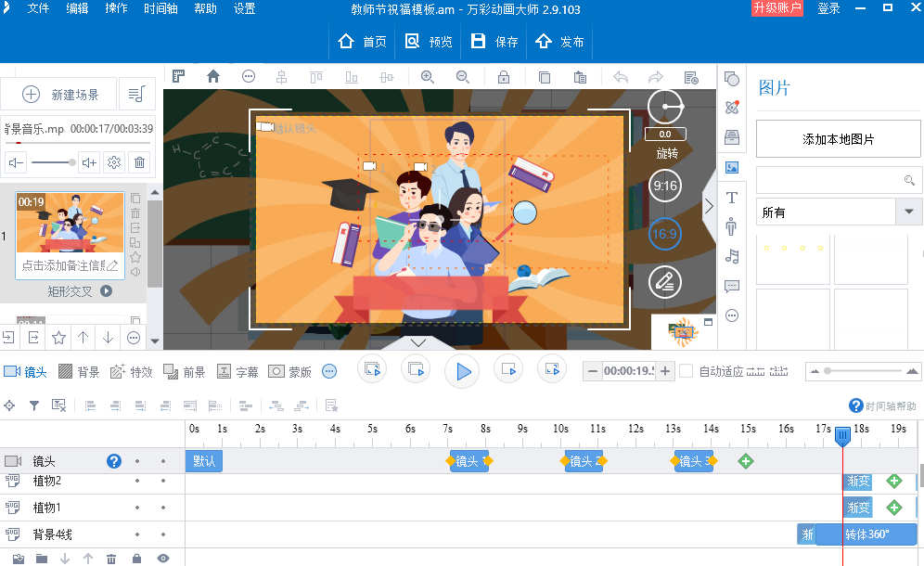Screen dimensions: 924x566
Task: Click the image search field
Action: click(x=839, y=180)
